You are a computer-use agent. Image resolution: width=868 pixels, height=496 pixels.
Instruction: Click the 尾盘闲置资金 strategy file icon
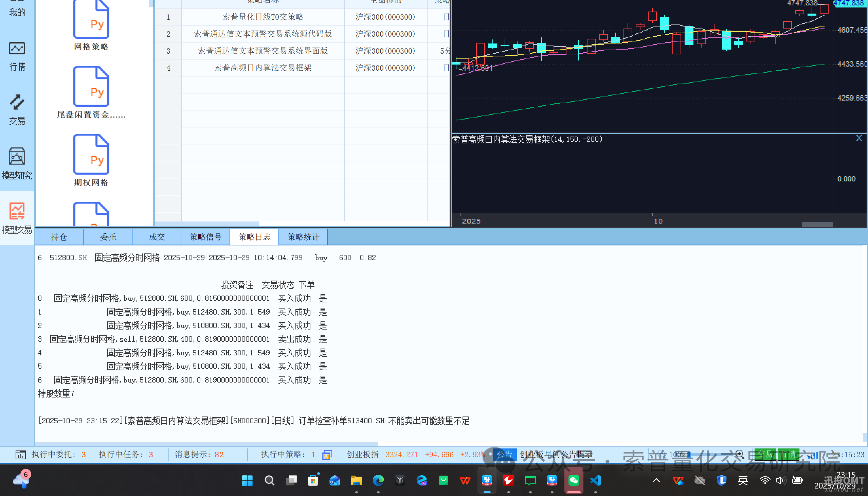click(x=91, y=87)
